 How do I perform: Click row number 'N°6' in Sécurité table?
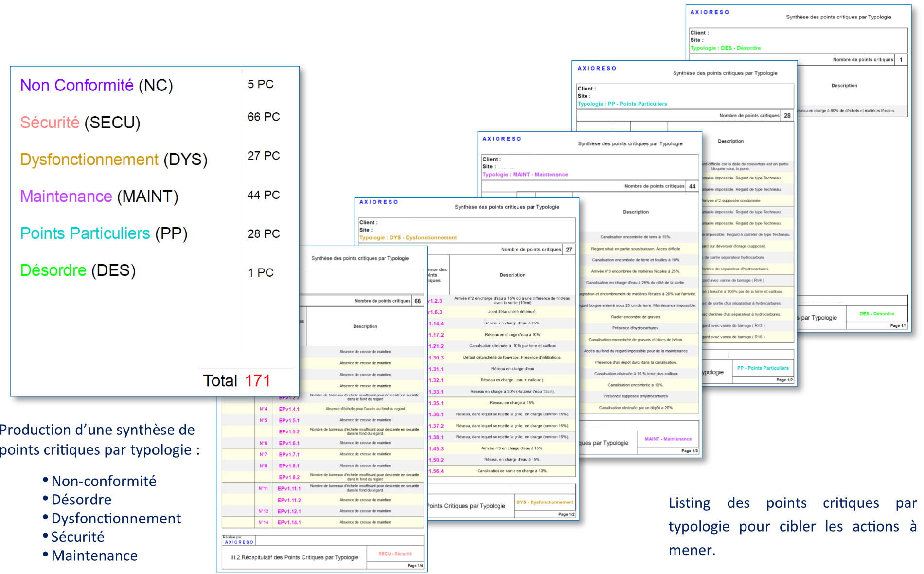coord(263,443)
